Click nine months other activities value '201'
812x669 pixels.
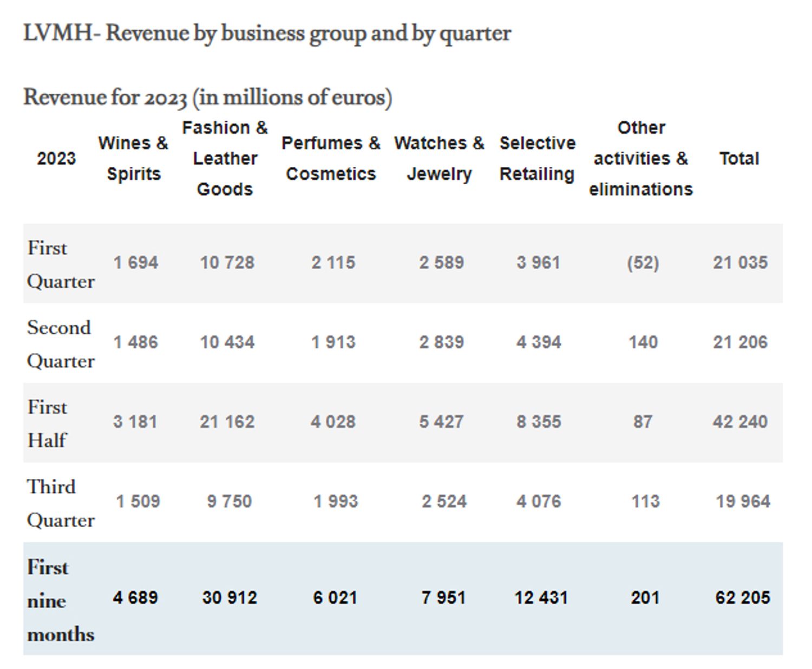(645, 598)
